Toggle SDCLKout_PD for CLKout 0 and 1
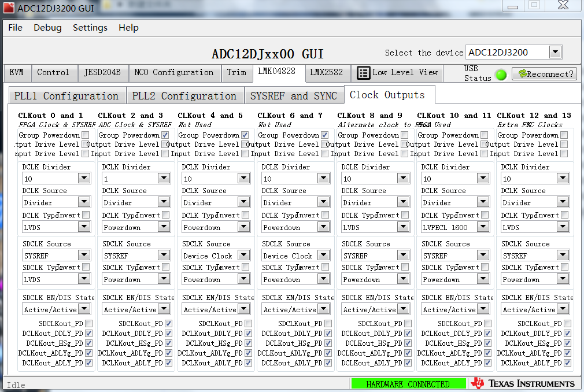 pyautogui.click(x=88, y=324)
